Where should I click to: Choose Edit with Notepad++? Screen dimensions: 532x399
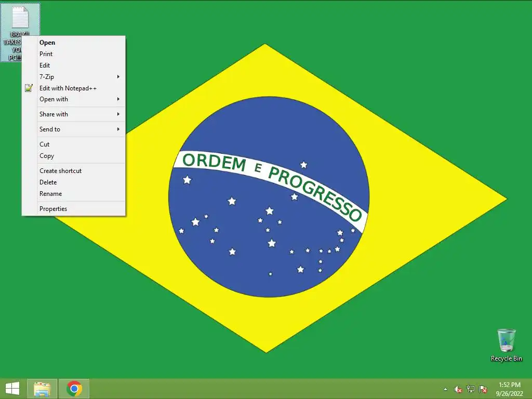tap(74, 88)
